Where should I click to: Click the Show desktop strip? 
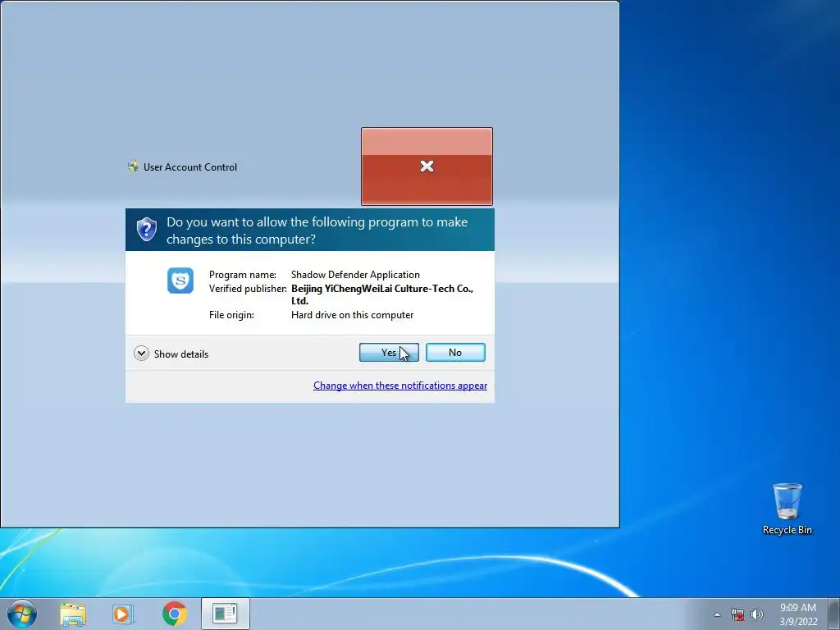[834, 614]
